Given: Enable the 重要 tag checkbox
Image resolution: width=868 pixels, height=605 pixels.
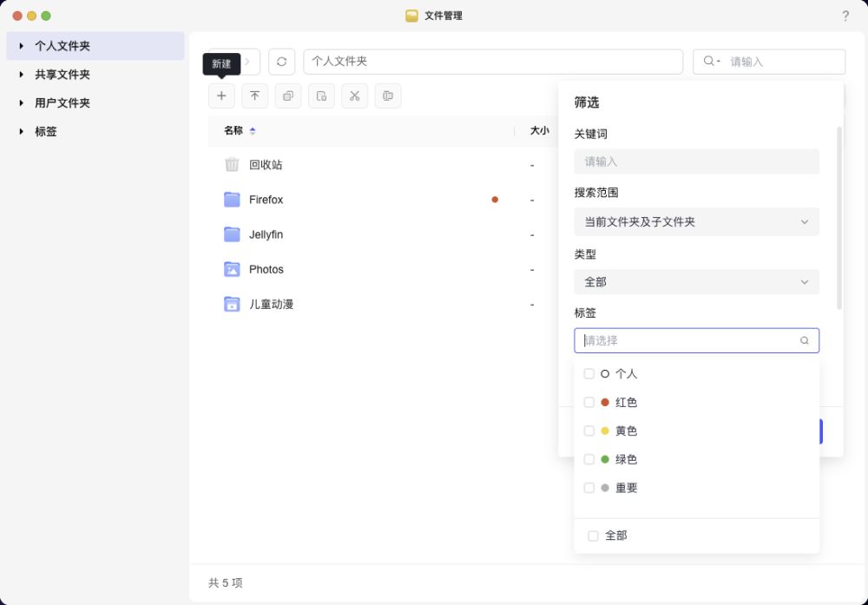Looking at the screenshot, I should click(589, 488).
